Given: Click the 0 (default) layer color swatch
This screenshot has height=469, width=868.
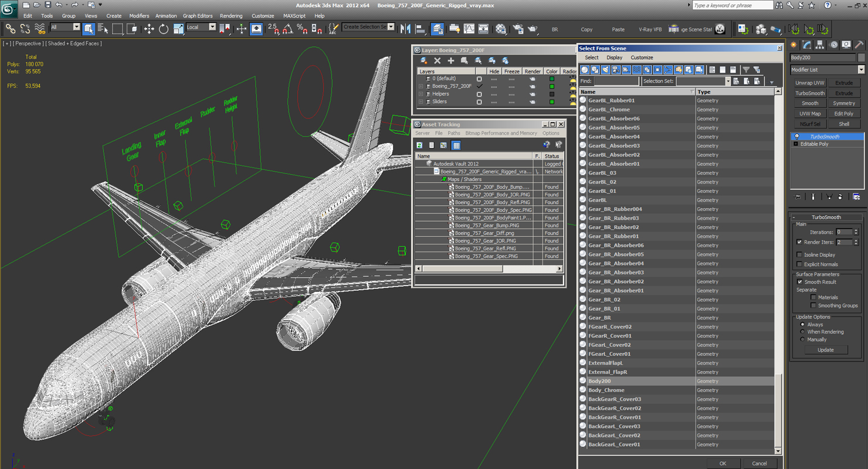Looking at the screenshot, I should pos(552,79).
